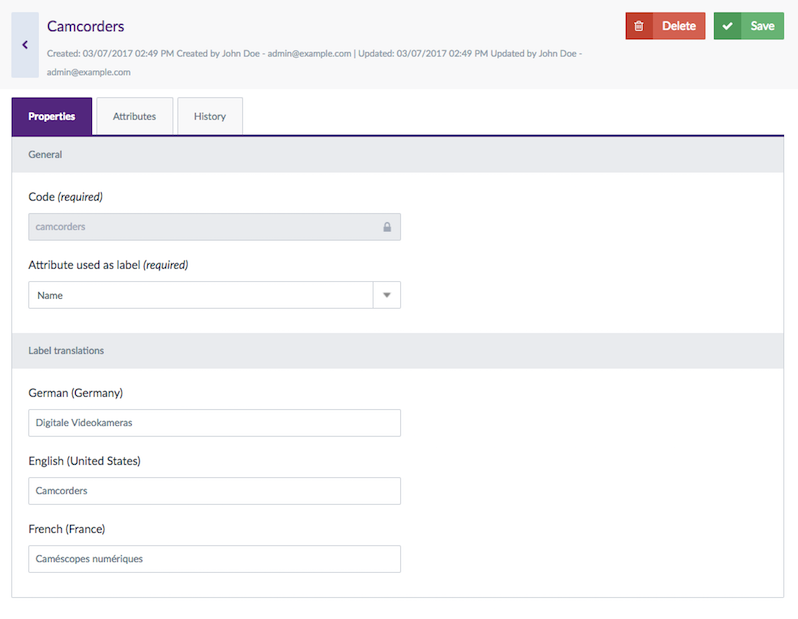Focus the German label translation field
This screenshot has height=619, width=798.
[214, 423]
